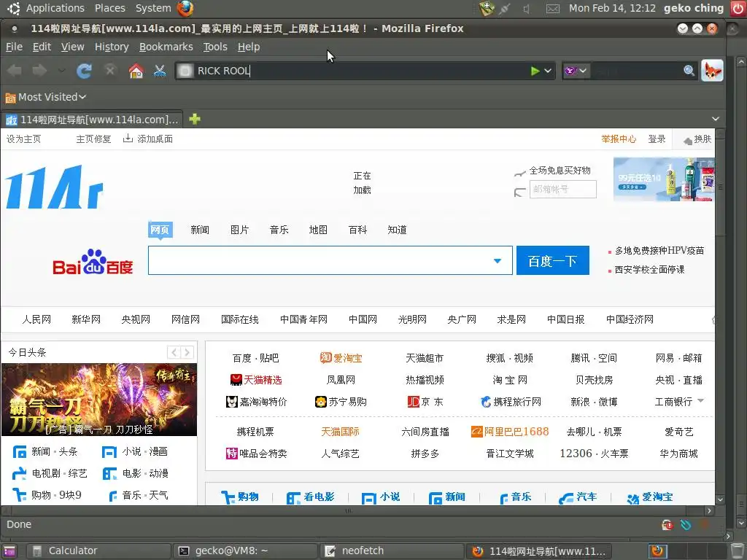747x560 pixels.
Task: Show next headline with right chevron
Action: tap(187, 352)
